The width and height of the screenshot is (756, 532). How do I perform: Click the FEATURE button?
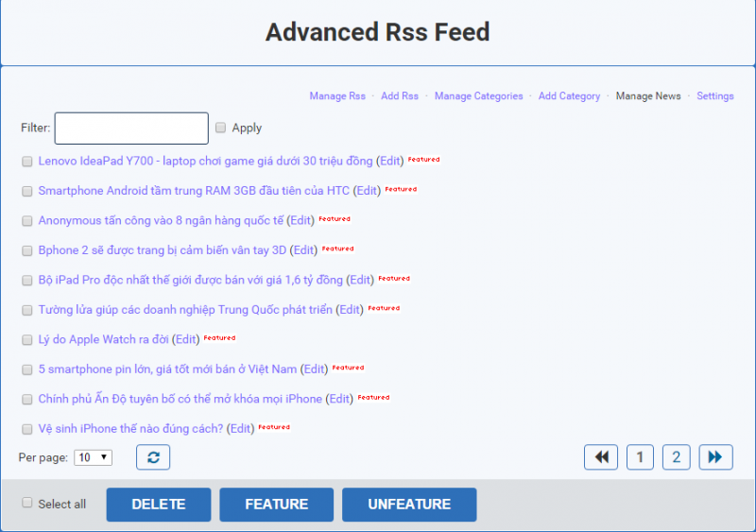276,504
